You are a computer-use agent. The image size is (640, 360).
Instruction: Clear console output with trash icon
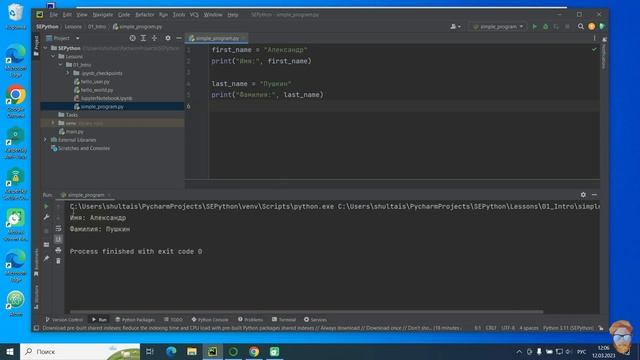pos(58,261)
